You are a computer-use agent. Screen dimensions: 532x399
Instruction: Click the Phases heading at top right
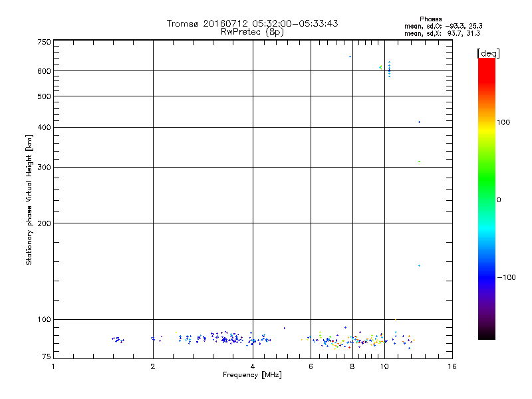pyautogui.click(x=431, y=19)
